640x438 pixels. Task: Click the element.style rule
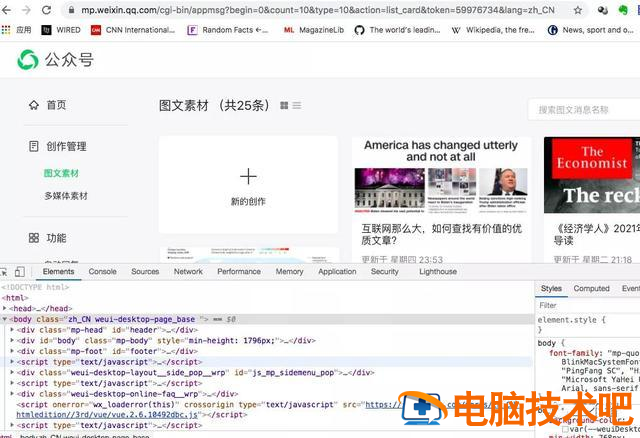(x=571, y=320)
